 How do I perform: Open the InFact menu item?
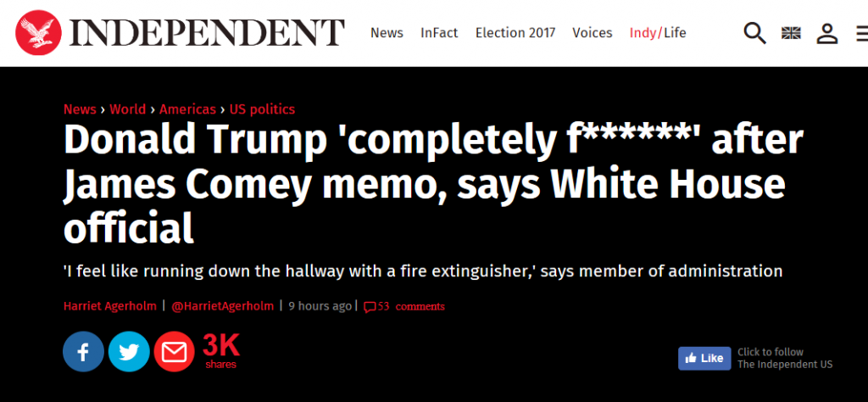click(x=439, y=33)
